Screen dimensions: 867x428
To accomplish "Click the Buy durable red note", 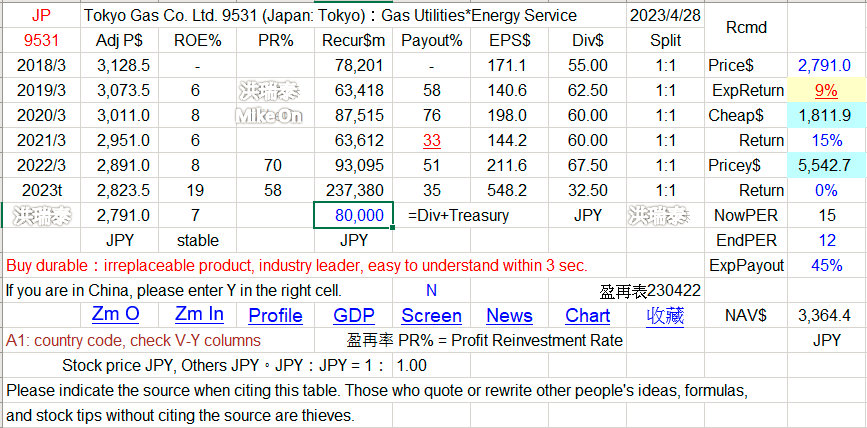I will click(x=296, y=265).
